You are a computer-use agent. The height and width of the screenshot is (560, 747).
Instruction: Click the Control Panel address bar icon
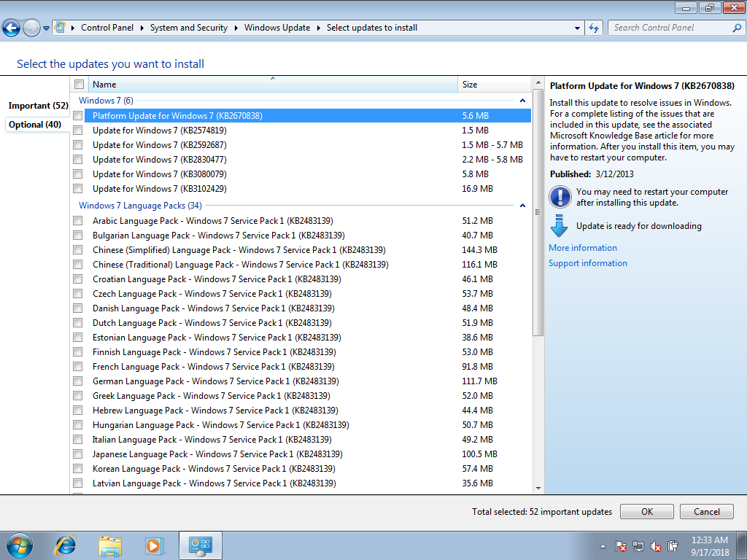click(x=60, y=27)
